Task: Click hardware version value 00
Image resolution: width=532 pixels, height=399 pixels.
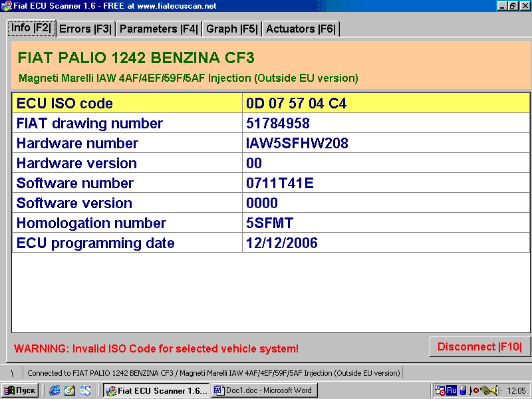Action: click(x=254, y=163)
